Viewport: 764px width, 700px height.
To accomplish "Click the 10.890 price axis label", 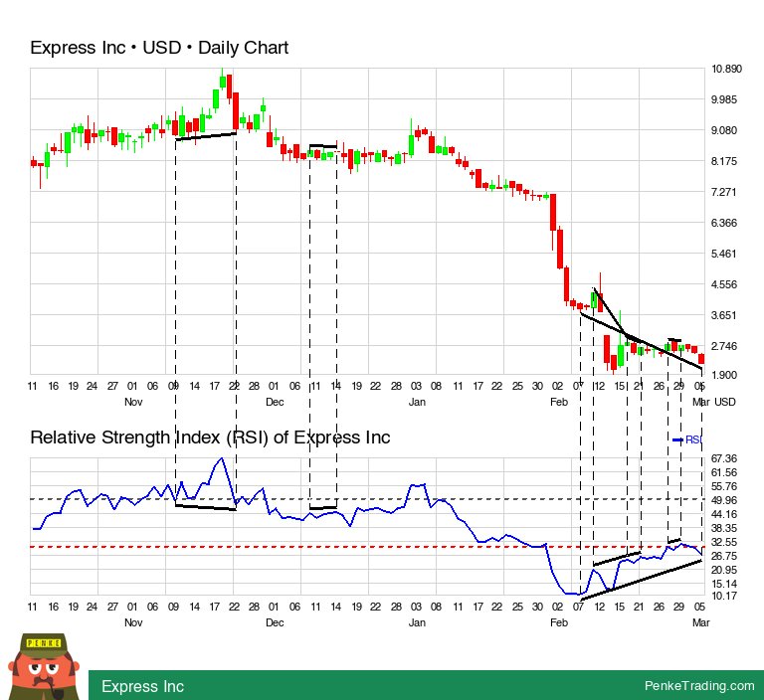I will click(x=726, y=69).
